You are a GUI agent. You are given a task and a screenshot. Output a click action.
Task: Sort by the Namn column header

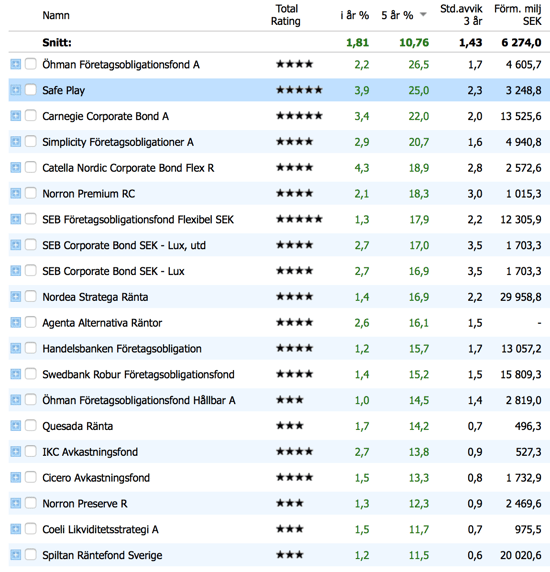(x=56, y=15)
